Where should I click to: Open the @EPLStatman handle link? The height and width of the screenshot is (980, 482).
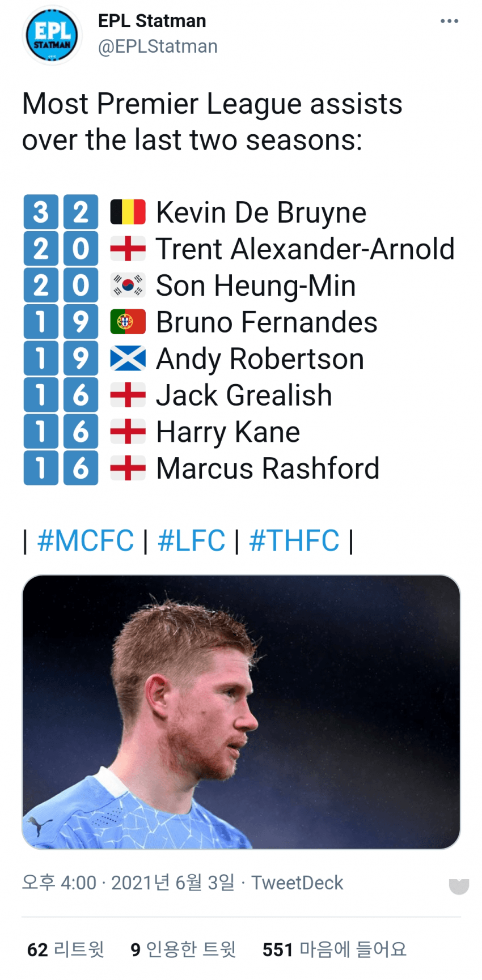(x=158, y=46)
